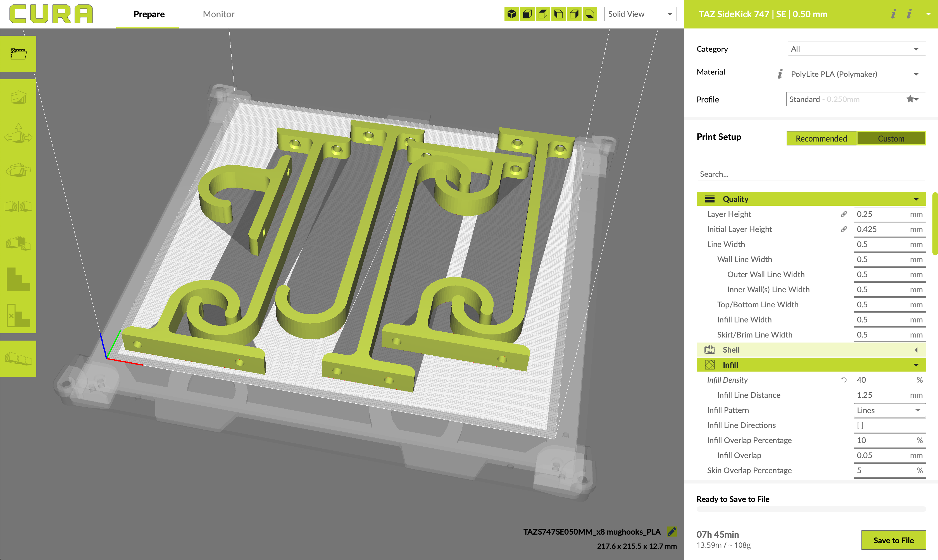Select the front view cube icon
This screenshot has height=560, width=938.
click(527, 14)
